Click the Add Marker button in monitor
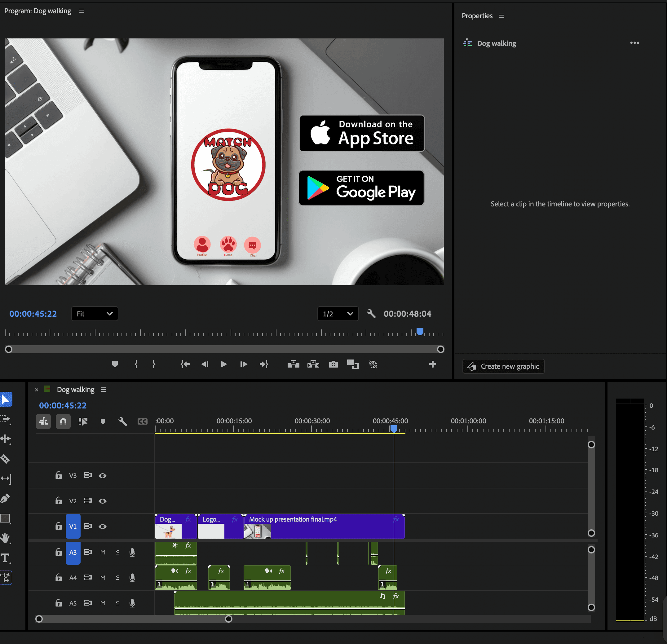 click(115, 364)
